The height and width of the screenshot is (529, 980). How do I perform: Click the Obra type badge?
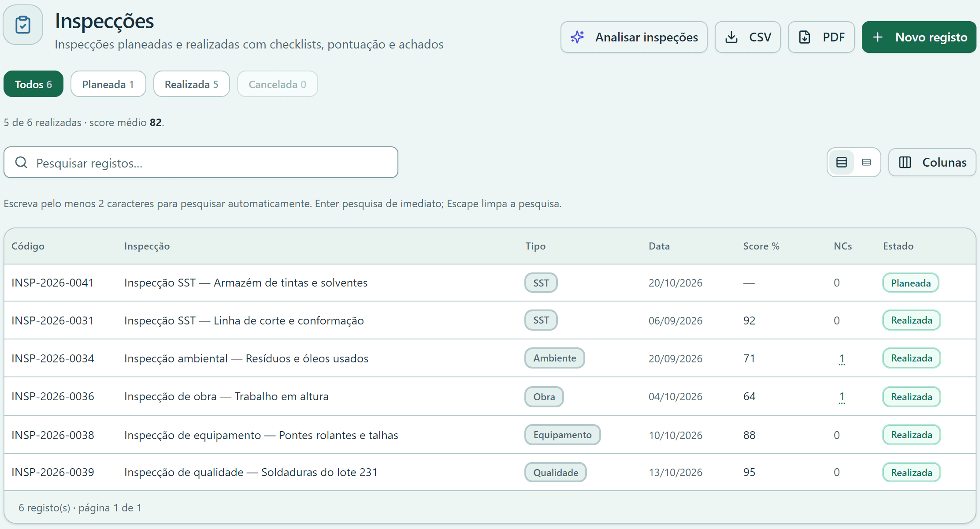[x=544, y=397]
